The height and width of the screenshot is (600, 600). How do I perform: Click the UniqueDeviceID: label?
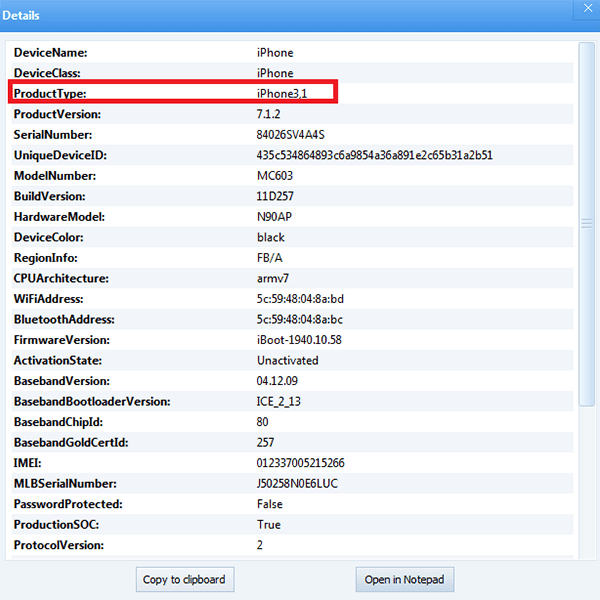(x=60, y=155)
